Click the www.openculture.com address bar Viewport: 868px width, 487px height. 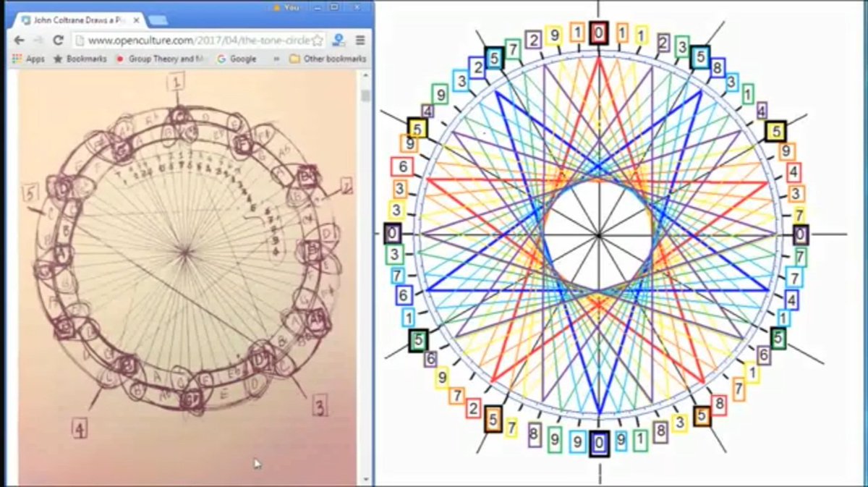pyautogui.click(x=199, y=41)
